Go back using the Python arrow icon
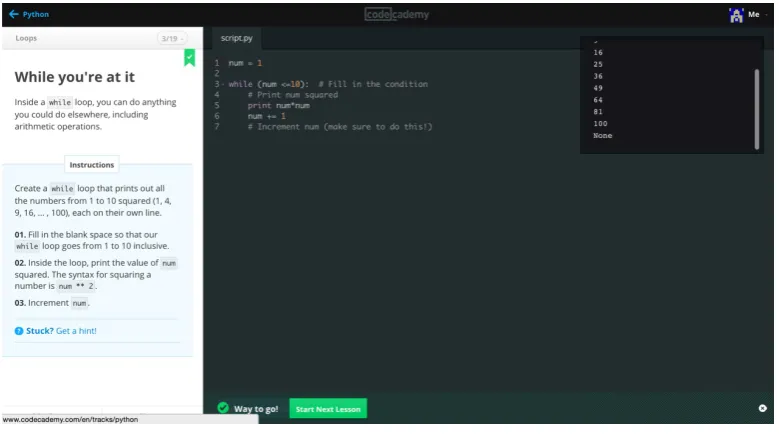The image size is (779, 434). tap(13, 14)
